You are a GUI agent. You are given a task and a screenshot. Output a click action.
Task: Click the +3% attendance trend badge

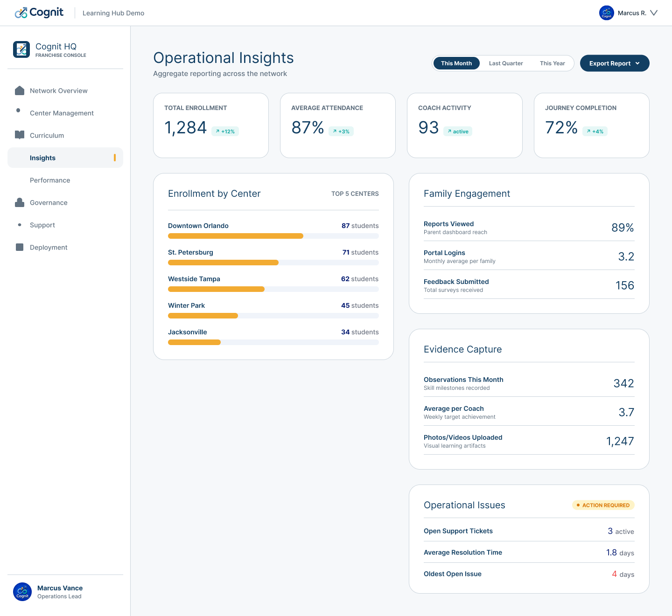(341, 132)
